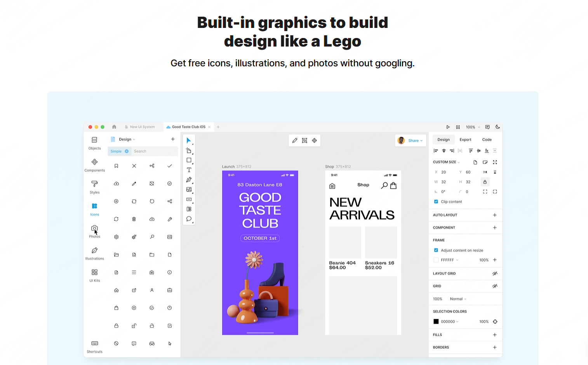Add Component with plus button
The height and width of the screenshot is (365, 588).
[495, 228]
